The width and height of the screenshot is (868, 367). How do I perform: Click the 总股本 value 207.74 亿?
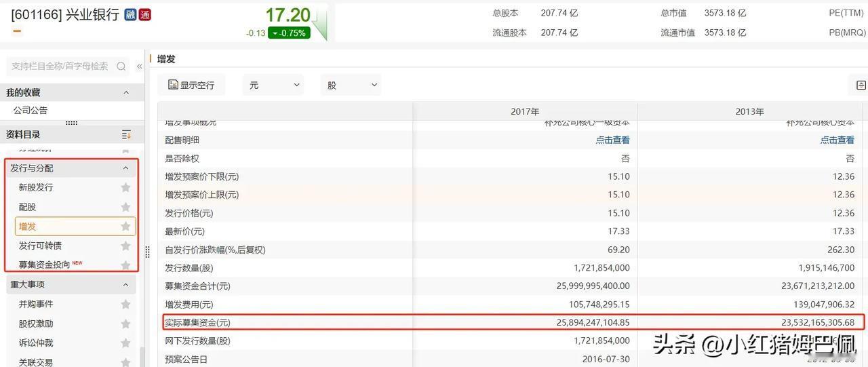coord(559,13)
